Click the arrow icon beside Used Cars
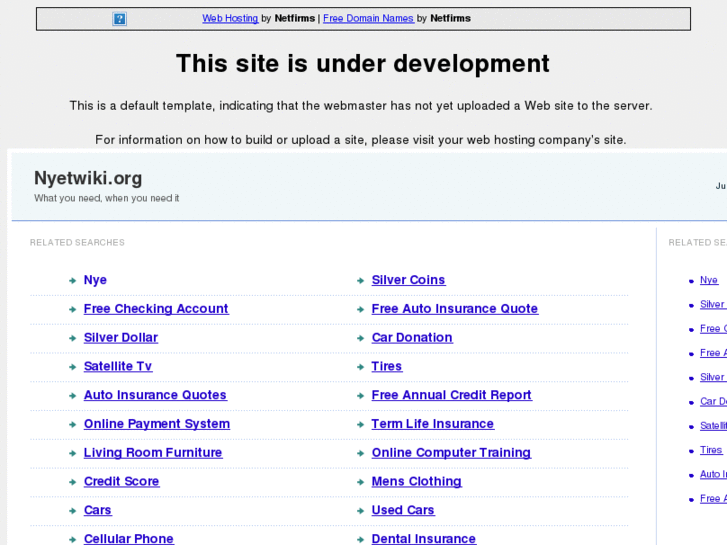 (360, 511)
